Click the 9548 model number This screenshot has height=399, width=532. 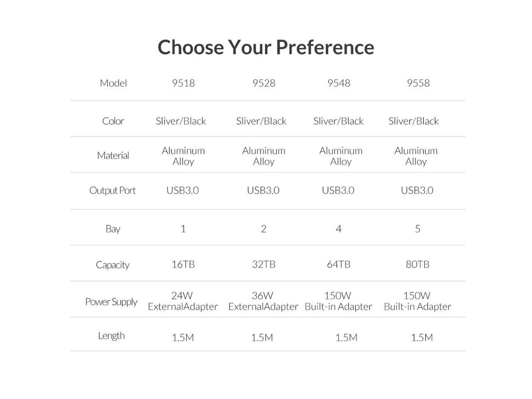pos(339,83)
